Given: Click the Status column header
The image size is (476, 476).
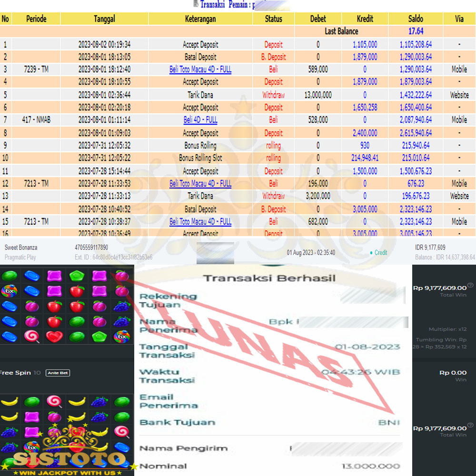Looking at the screenshot, I should tap(273, 19).
